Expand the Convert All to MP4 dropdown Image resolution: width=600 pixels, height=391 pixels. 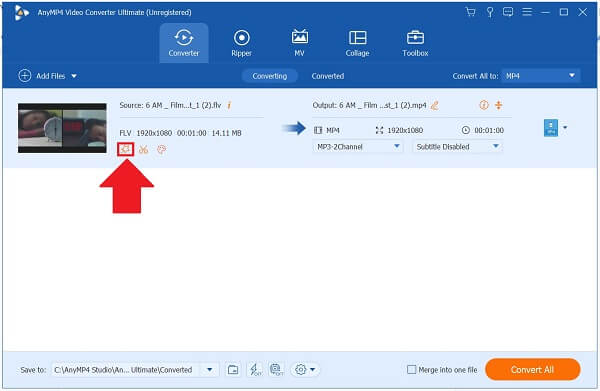pos(541,76)
